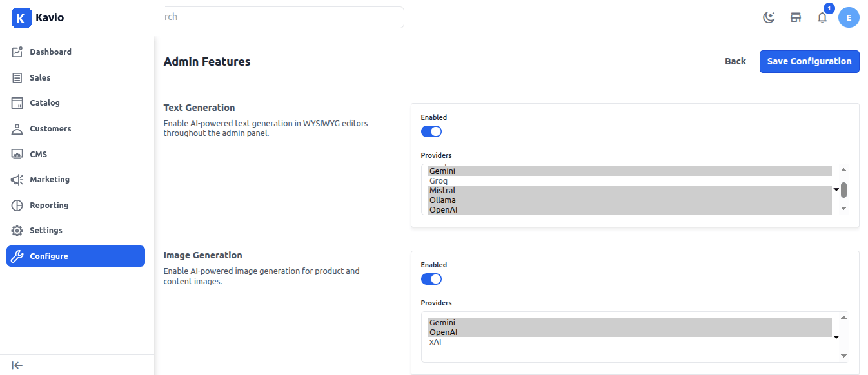
Task: Click the Kavio logo
Action: (x=38, y=17)
